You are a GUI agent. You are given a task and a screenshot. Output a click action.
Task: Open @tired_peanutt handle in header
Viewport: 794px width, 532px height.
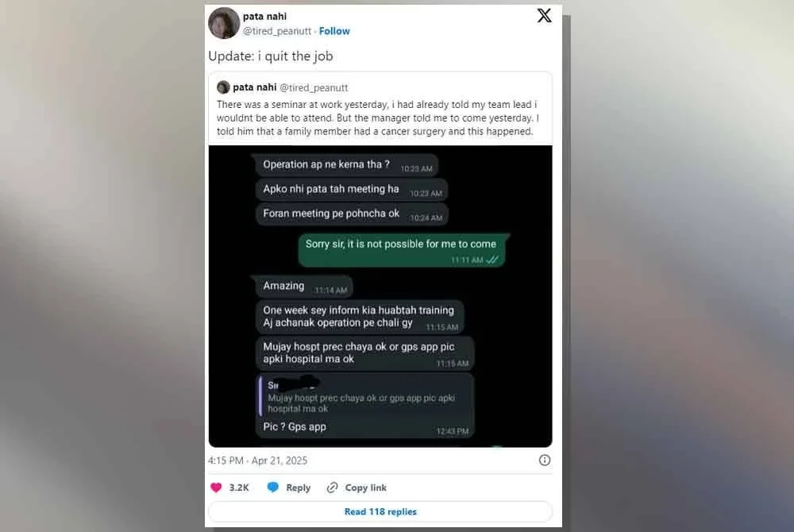(x=277, y=31)
